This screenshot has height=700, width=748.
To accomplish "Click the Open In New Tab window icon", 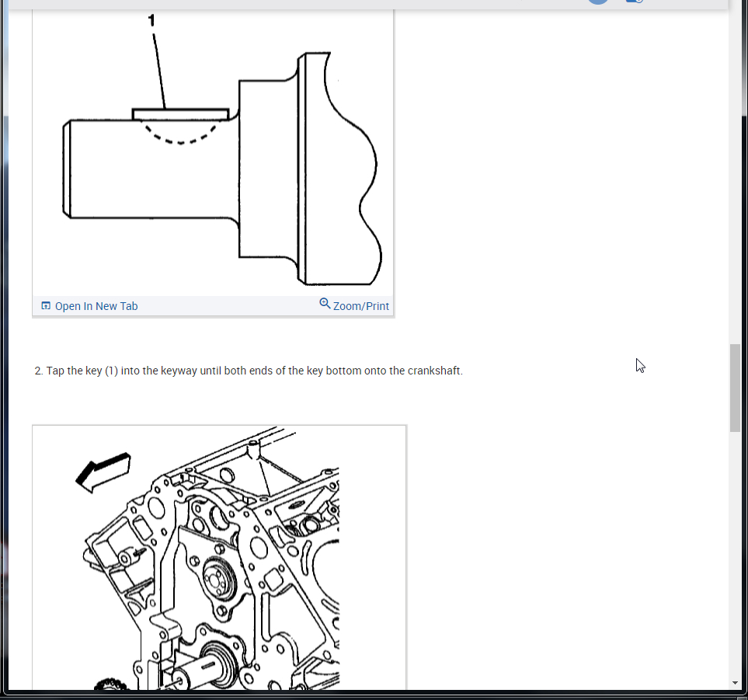I will [x=46, y=305].
